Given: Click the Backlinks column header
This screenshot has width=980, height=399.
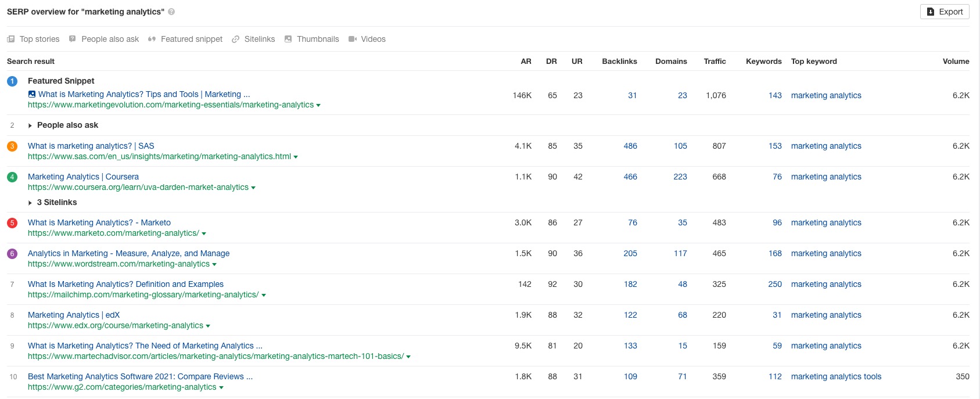Looking at the screenshot, I should (x=619, y=61).
